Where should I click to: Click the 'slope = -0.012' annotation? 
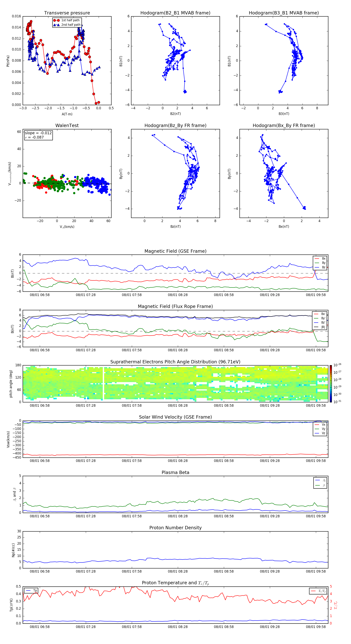pos(38,133)
